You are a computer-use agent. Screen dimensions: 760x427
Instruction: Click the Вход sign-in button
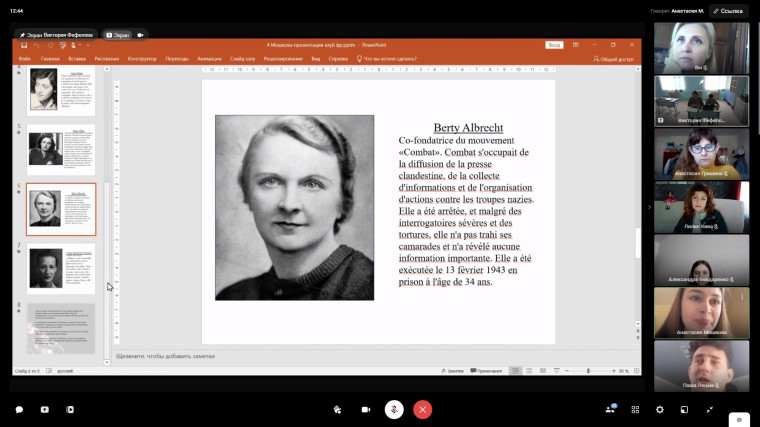pyautogui.click(x=554, y=45)
